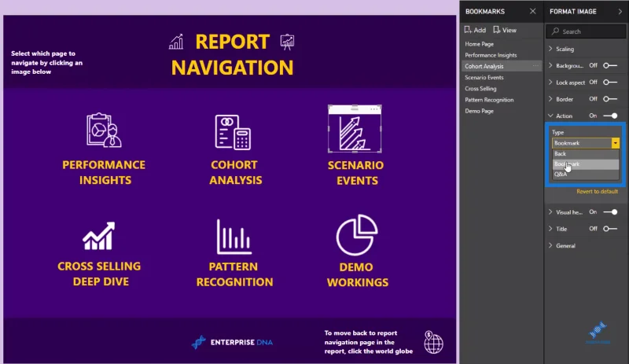Click the Performance Insights clipboard icon

(104, 130)
